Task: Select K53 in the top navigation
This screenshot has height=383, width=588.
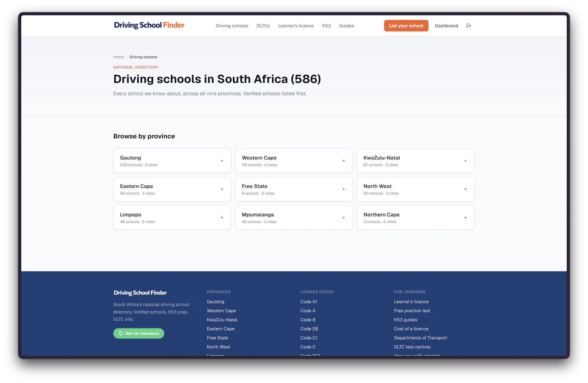Action: click(x=326, y=26)
